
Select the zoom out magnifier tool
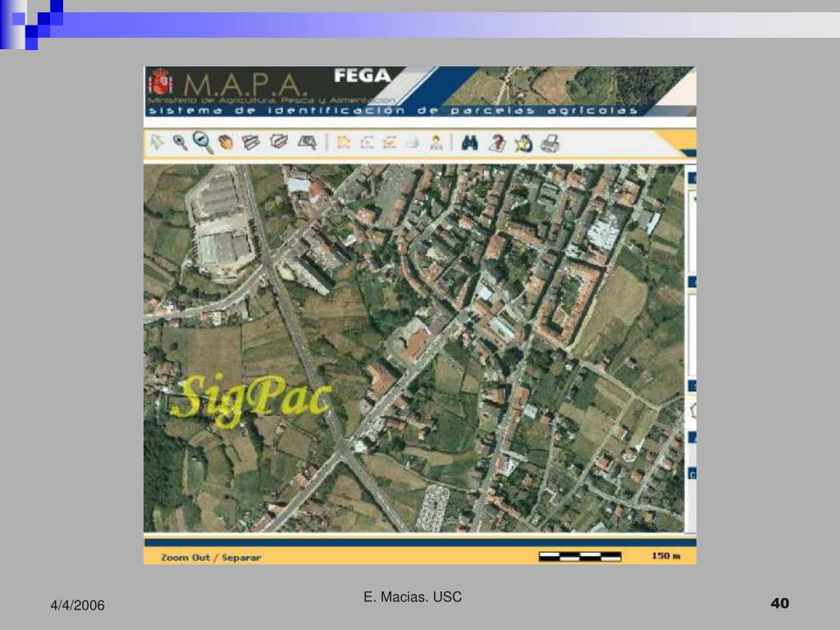(x=203, y=143)
